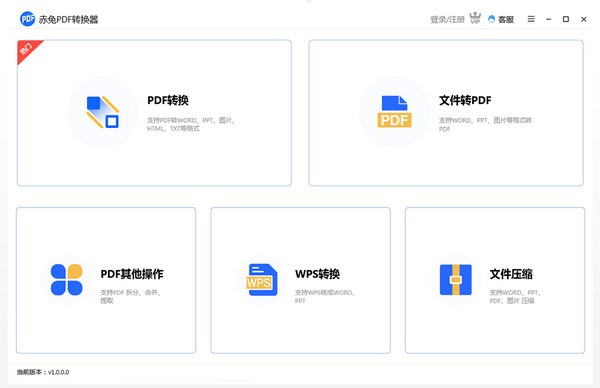This screenshot has height=388, width=600.
Task: Open the hamburger menu in title bar
Action: pos(531,19)
